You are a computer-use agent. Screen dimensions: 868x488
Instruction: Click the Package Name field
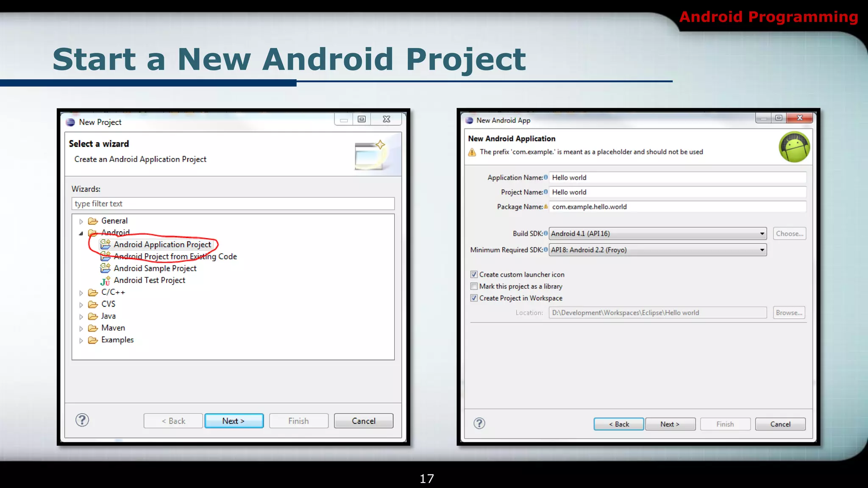678,207
